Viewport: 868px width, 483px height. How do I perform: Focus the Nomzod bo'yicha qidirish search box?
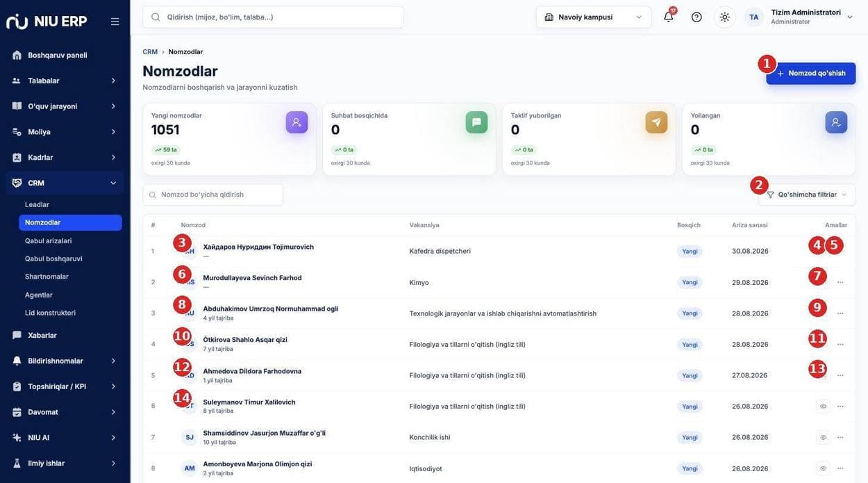point(213,195)
